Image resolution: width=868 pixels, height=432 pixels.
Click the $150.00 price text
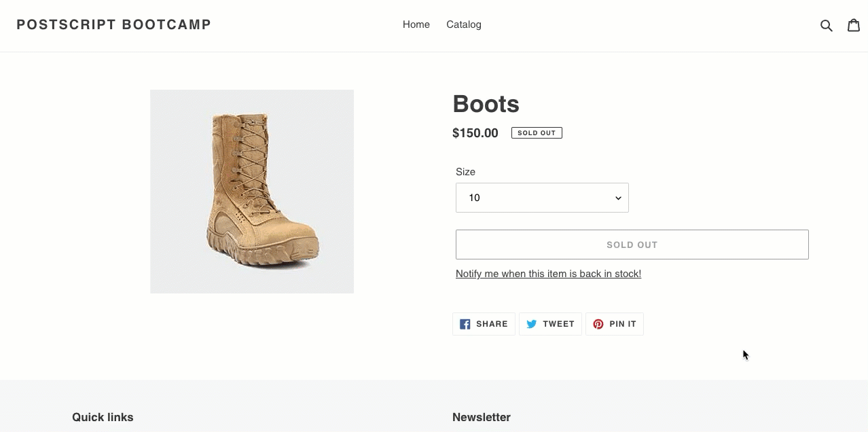coord(475,133)
